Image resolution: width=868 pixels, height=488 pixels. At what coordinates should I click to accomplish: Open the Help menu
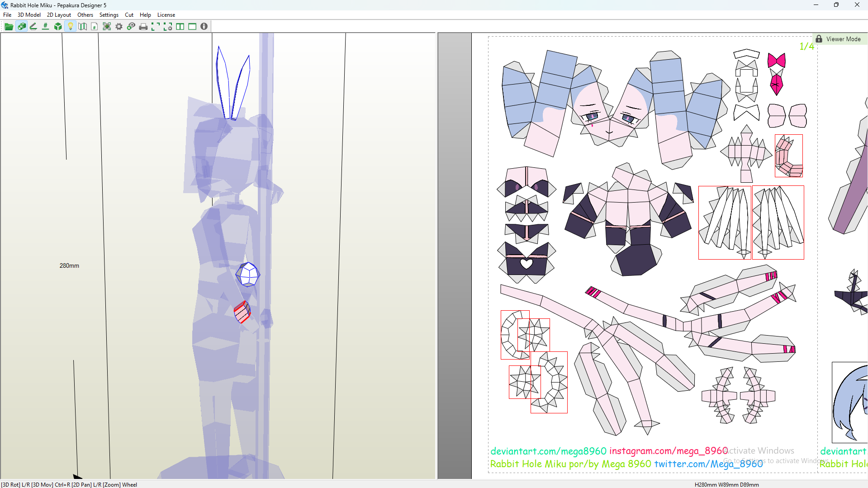145,15
